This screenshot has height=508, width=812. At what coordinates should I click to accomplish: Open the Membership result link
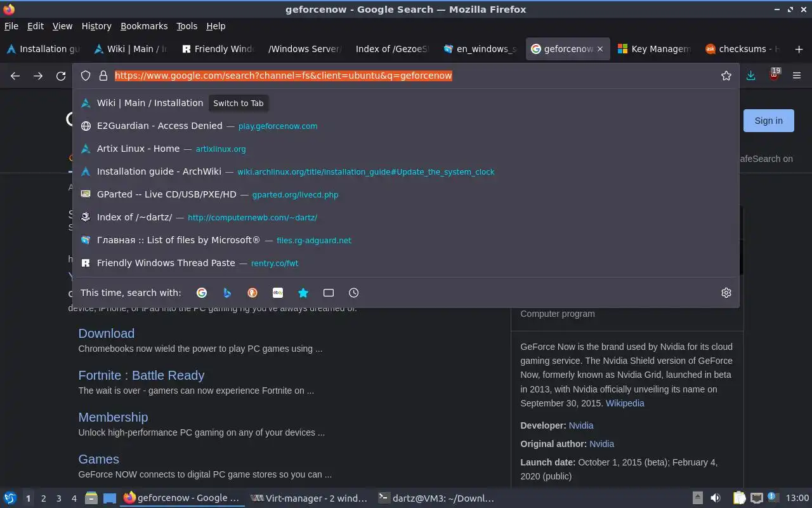(113, 417)
